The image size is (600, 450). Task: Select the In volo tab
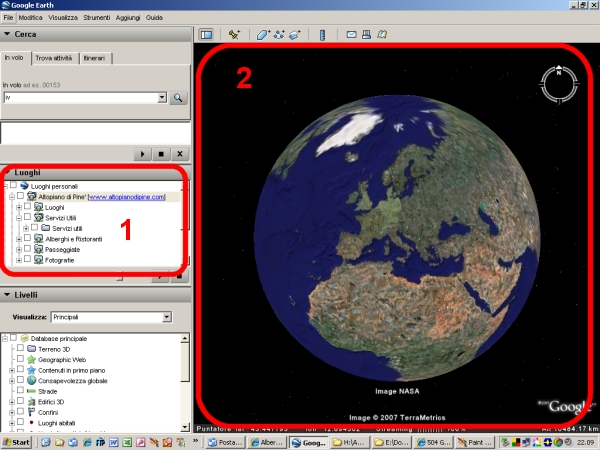click(x=15, y=58)
